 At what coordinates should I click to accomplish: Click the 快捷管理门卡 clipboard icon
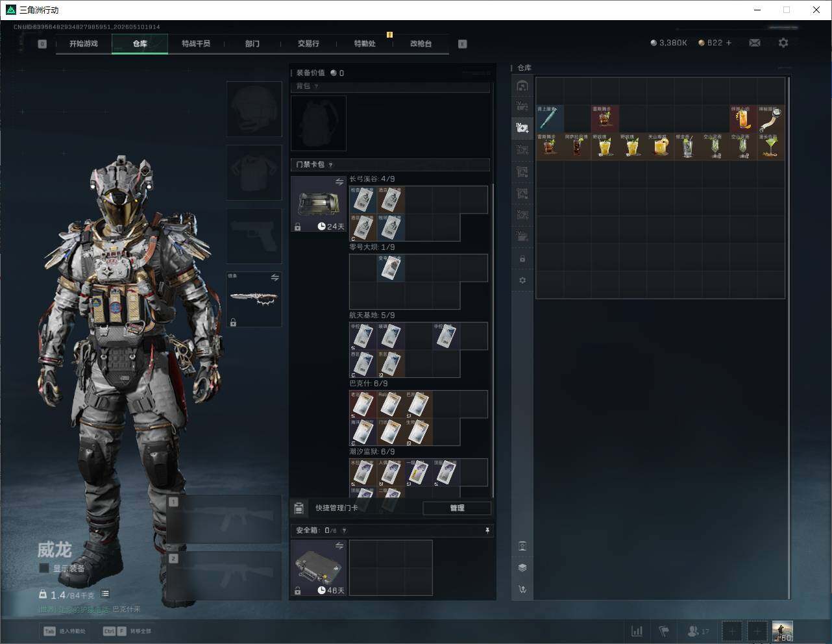(x=299, y=508)
